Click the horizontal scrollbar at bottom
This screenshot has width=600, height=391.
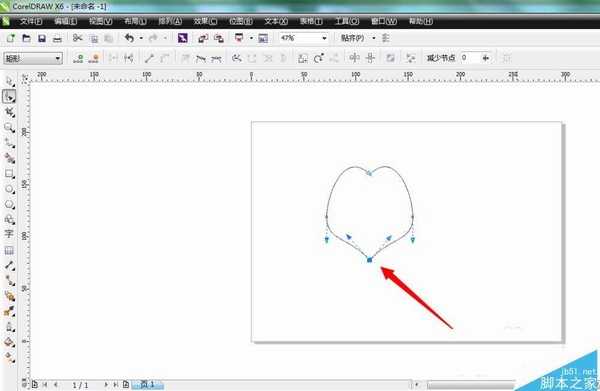[471, 384]
